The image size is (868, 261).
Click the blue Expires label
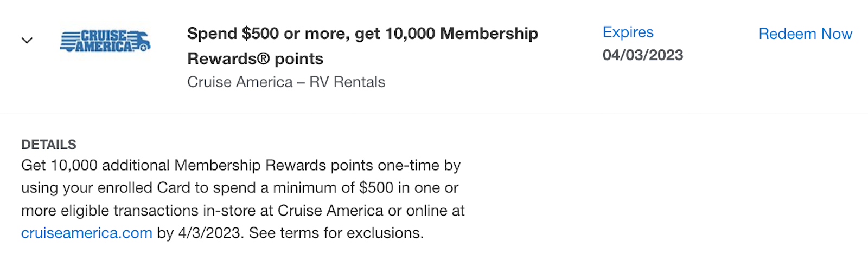tap(628, 32)
